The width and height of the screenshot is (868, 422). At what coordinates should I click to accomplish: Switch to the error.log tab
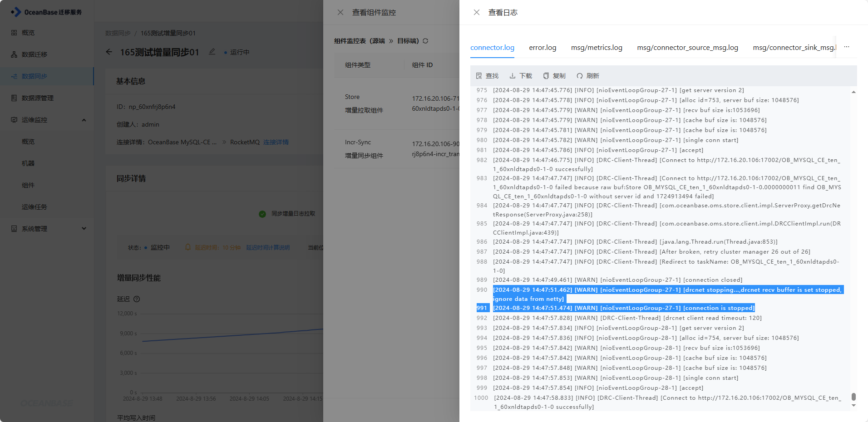coord(542,48)
